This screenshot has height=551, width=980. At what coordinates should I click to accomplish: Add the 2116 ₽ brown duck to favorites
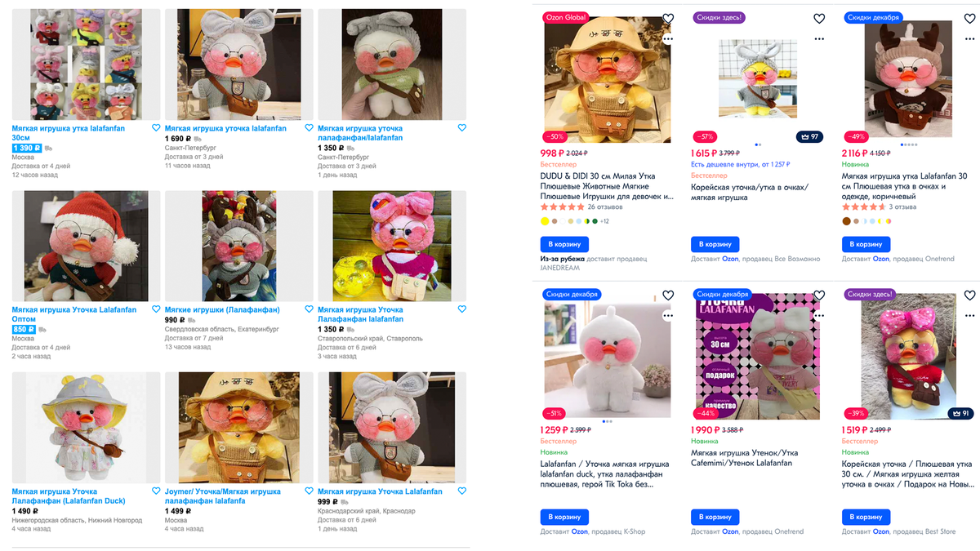tap(970, 19)
